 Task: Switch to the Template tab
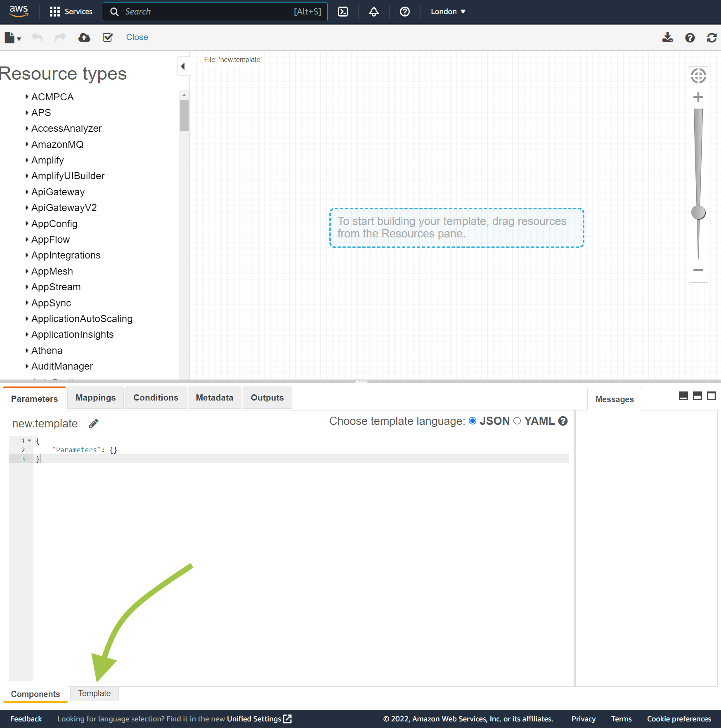[95, 693]
